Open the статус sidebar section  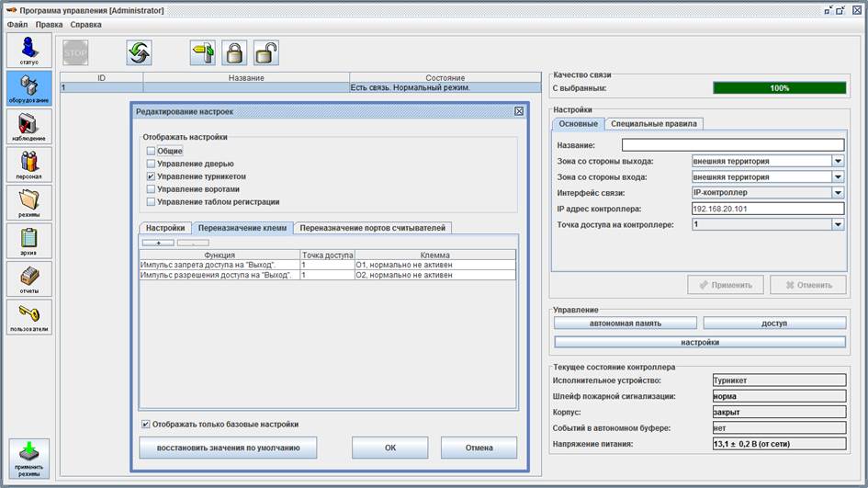(29, 50)
